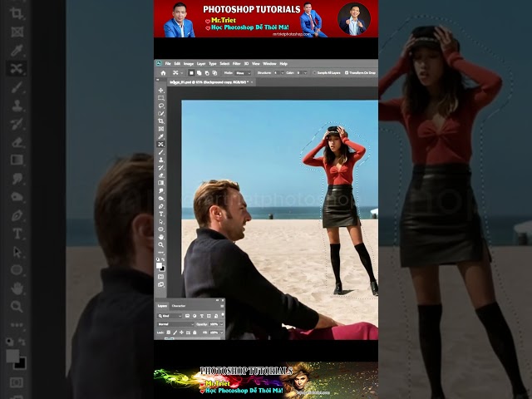Select the Ellipse shape tool

click(160, 229)
